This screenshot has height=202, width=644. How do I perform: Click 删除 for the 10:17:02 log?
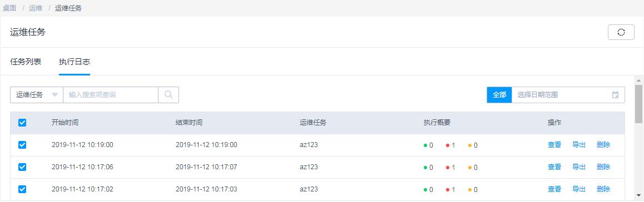(603, 189)
